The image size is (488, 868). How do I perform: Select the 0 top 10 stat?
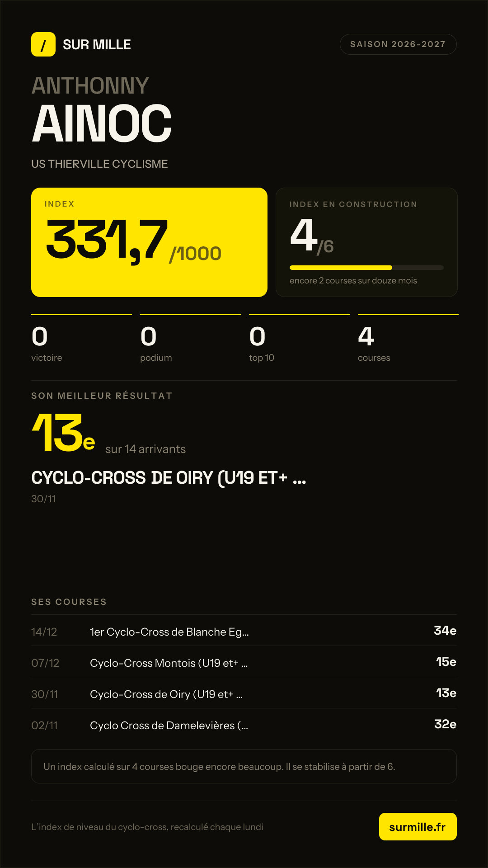click(299, 339)
